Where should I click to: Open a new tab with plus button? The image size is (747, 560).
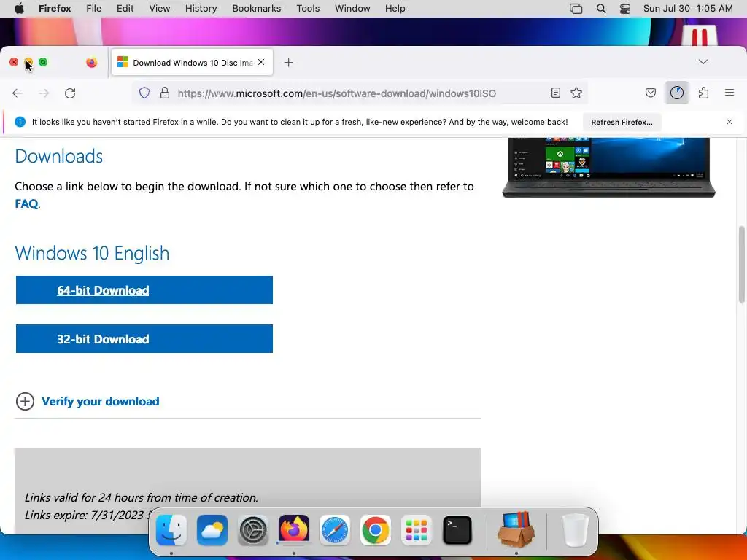(289, 63)
